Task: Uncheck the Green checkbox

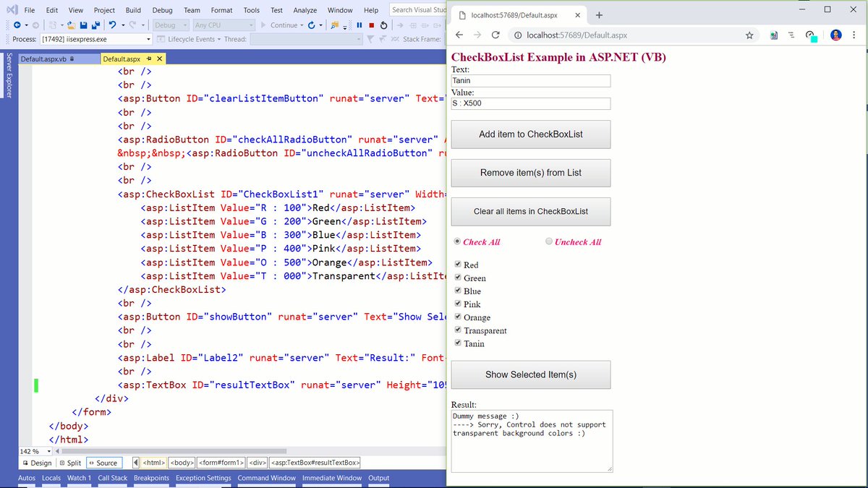Action: (458, 278)
